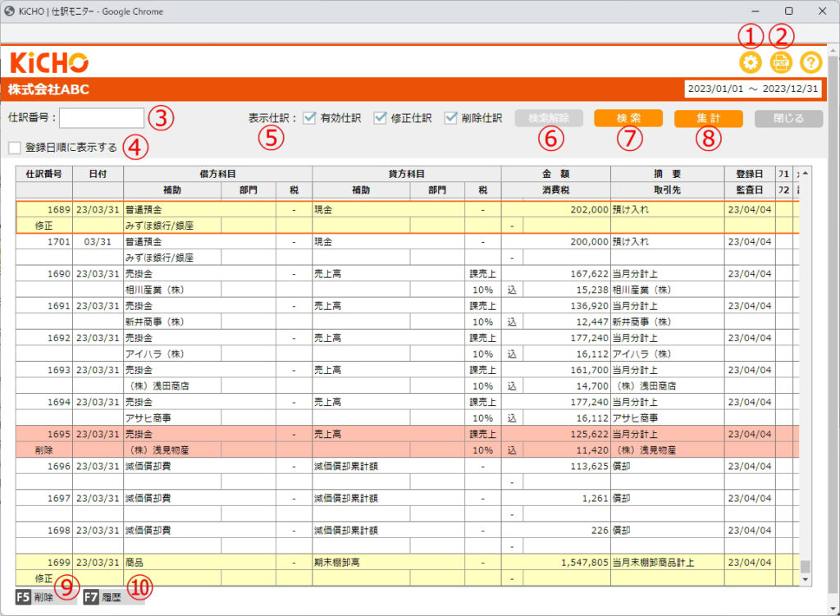Click the amount 167,622
Viewport: 840px width, 616px height.
[589, 274]
